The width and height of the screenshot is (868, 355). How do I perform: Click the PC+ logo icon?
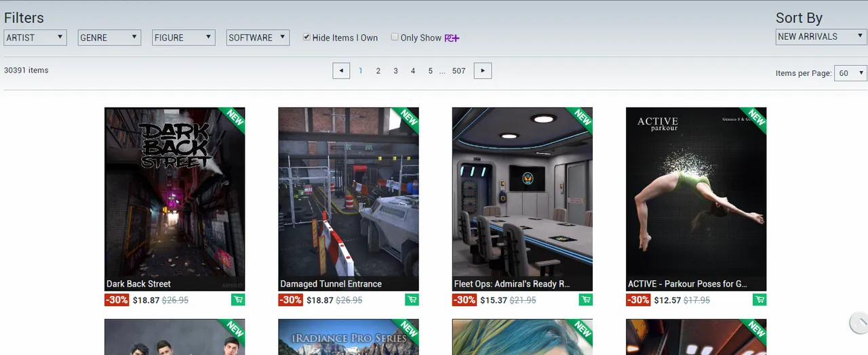pos(452,38)
